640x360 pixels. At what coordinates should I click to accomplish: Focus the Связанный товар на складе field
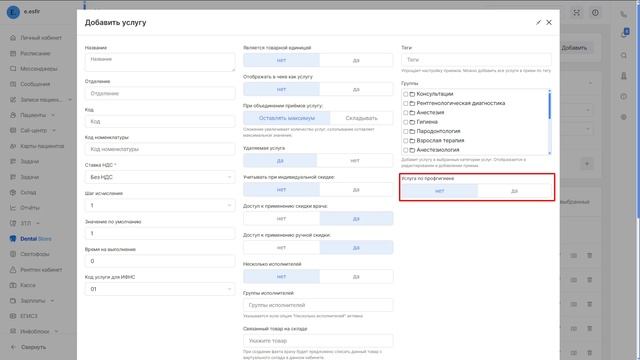tap(318, 341)
